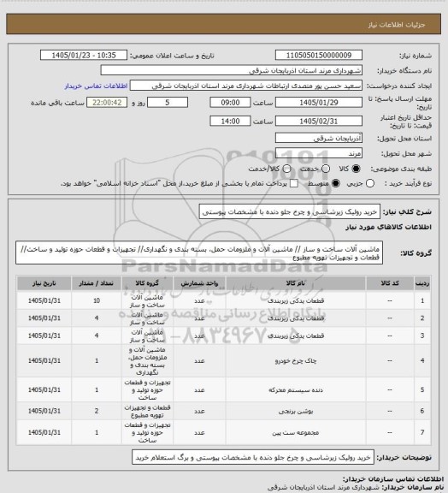This screenshot has width=448, height=493.
Task: Click quantity 2 in the بوشن برنجی row
Action: pos(97,411)
